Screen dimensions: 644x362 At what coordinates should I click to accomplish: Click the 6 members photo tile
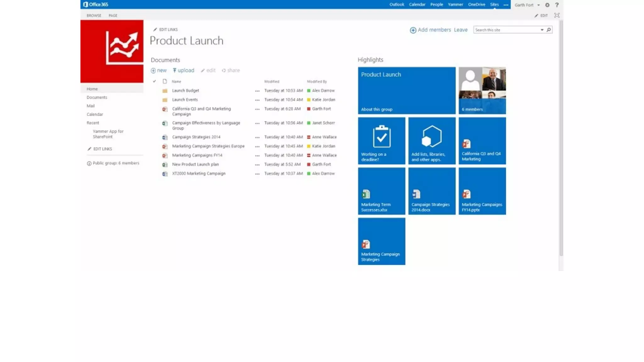482,90
